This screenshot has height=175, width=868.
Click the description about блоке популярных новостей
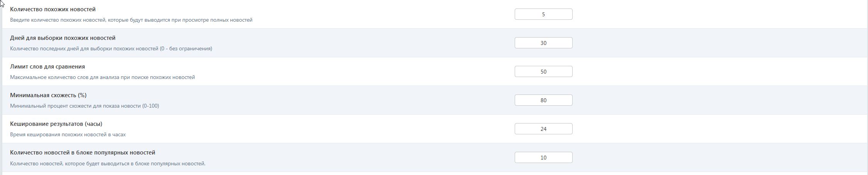(108, 163)
